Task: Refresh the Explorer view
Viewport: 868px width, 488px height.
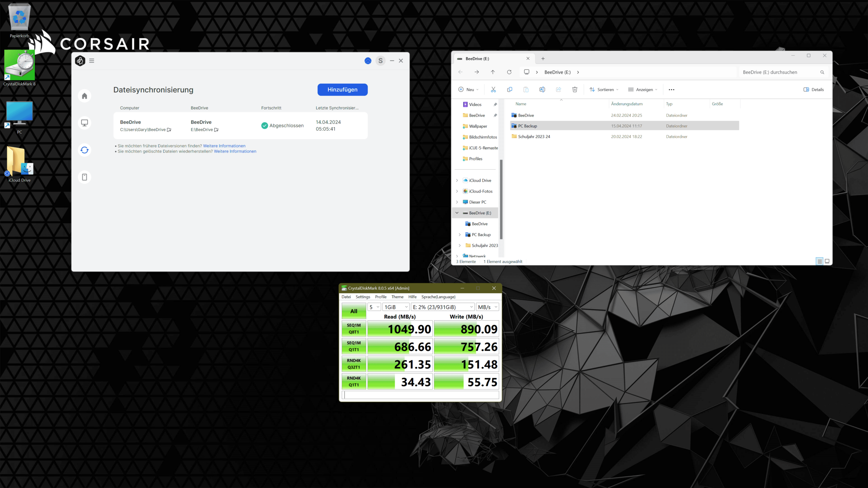Action: [x=509, y=72]
